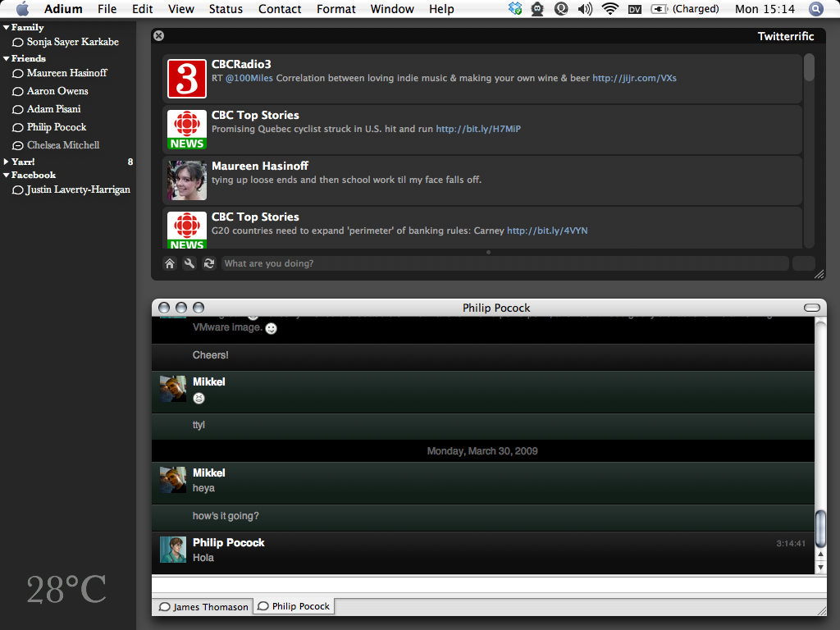Open the Apple menu
The image size is (840, 630).
coord(22,8)
